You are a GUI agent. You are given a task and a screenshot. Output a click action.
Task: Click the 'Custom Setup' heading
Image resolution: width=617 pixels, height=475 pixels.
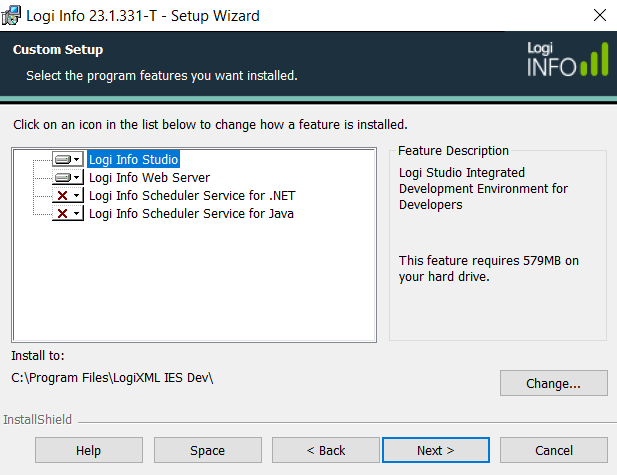pos(58,50)
